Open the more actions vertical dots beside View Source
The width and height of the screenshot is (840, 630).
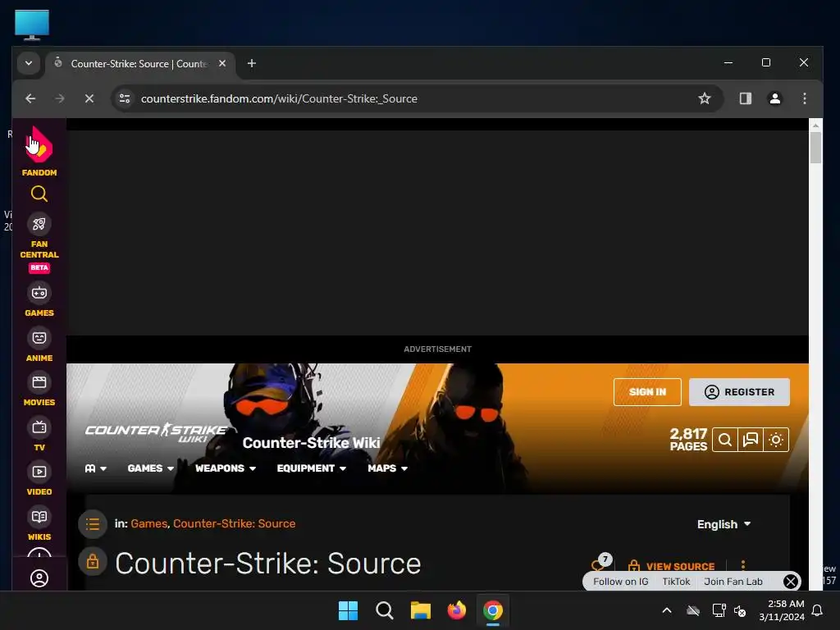click(x=743, y=565)
